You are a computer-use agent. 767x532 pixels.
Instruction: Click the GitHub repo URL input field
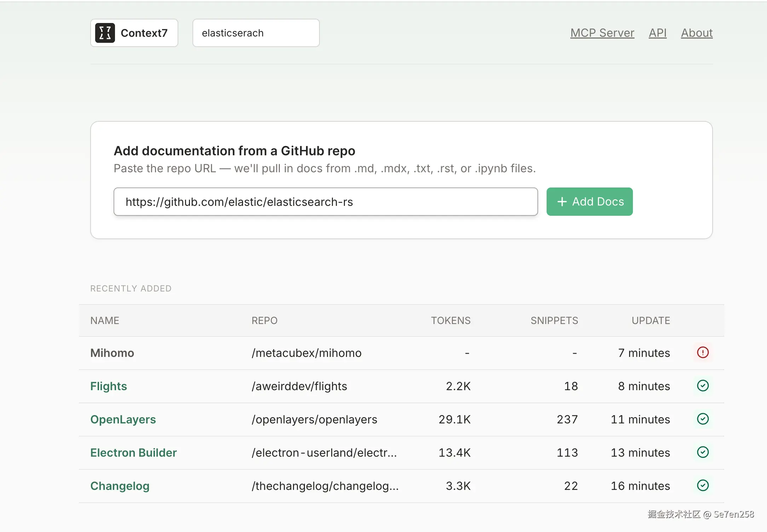coord(325,202)
